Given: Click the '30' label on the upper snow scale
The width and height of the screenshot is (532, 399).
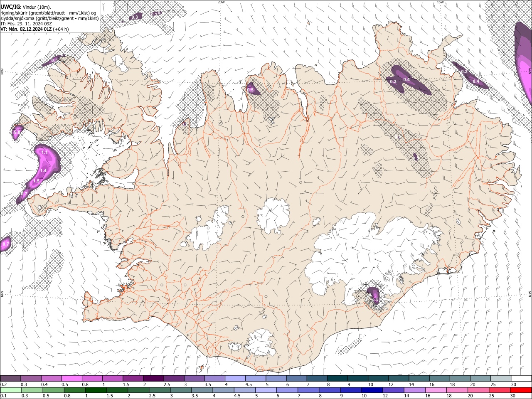Looking at the screenshot, I should [513, 384].
